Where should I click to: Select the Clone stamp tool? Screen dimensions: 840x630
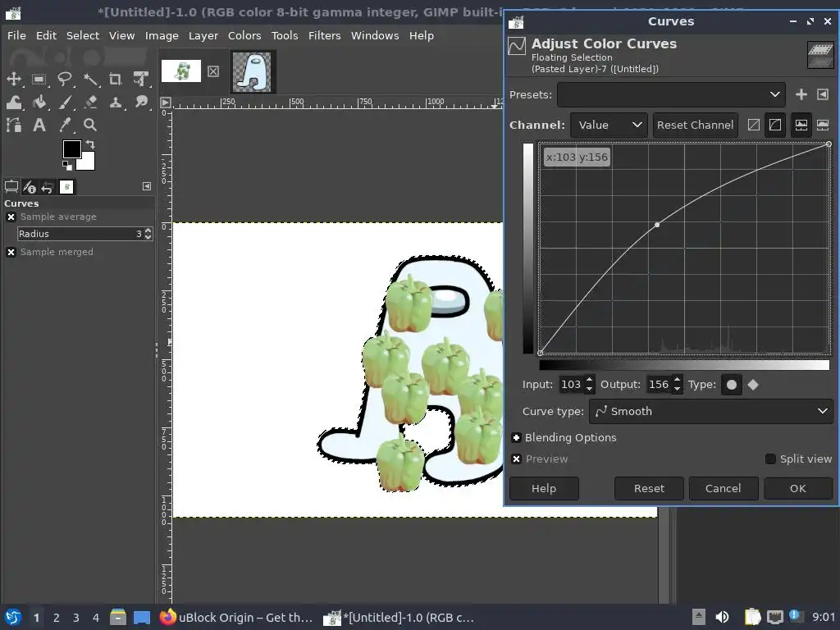tap(115, 102)
